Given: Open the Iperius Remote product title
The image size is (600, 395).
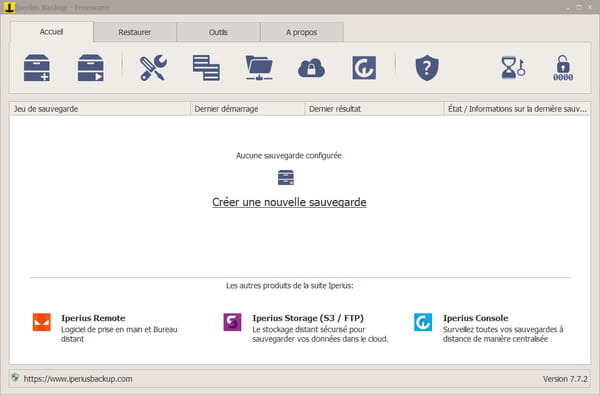Looking at the screenshot, I should (93, 318).
